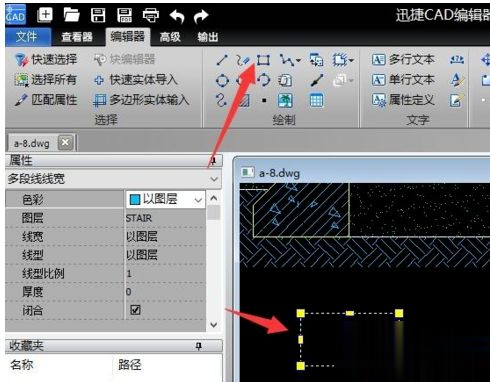Image resolution: width=490 pixels, height=382 pixels.
Task: Click the dimension icon beside 多行文本
Action: (457, 60)
